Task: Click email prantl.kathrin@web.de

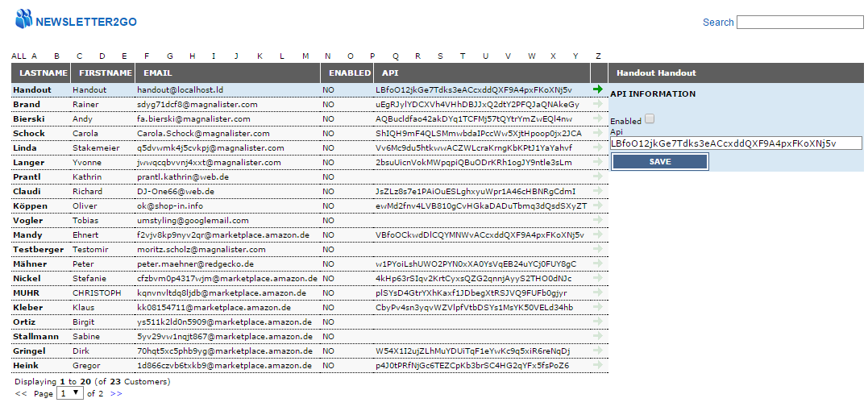Action: [x=183, y=177]
